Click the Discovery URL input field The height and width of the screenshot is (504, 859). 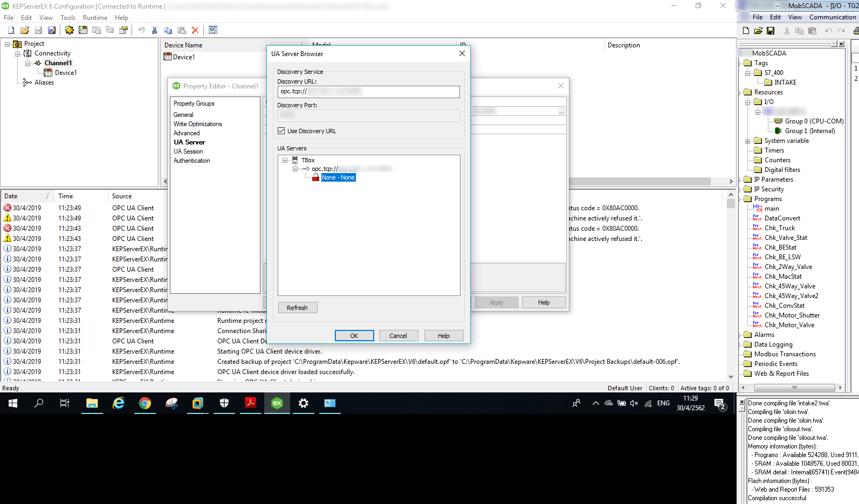click(369, 92)
